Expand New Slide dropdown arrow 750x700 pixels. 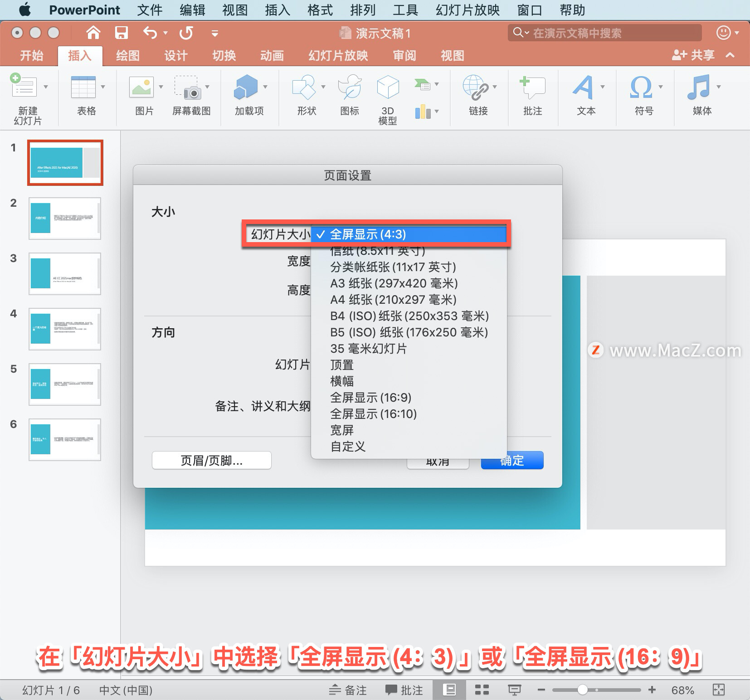click(46, 87)
